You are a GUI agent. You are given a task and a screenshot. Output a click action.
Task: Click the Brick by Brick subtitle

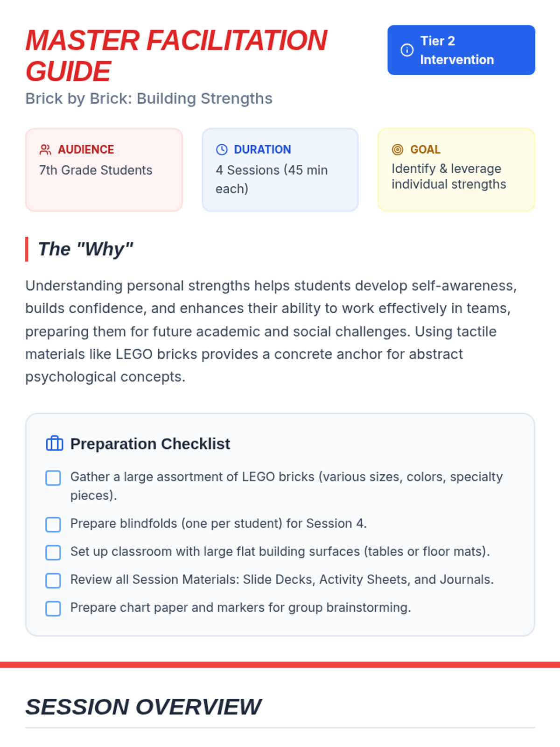click(148, 99)
